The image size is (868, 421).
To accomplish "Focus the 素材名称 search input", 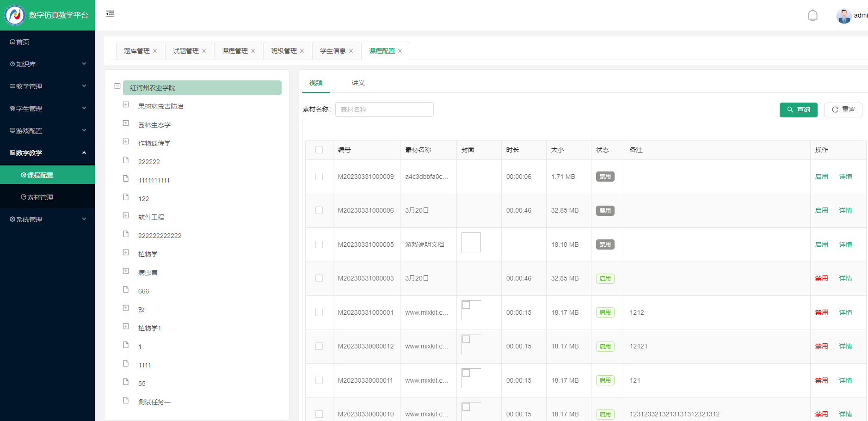I will click(384, 110).
